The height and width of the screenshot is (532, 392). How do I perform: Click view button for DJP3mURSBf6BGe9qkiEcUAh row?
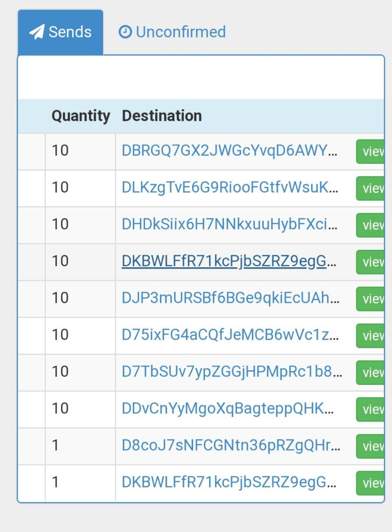tap(370, 299)
